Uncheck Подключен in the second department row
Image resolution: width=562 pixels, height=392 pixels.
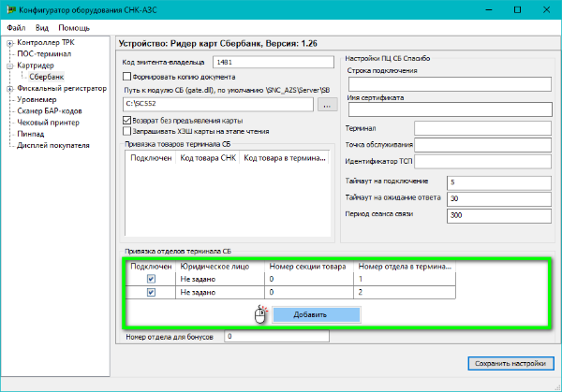pos(151,293)
